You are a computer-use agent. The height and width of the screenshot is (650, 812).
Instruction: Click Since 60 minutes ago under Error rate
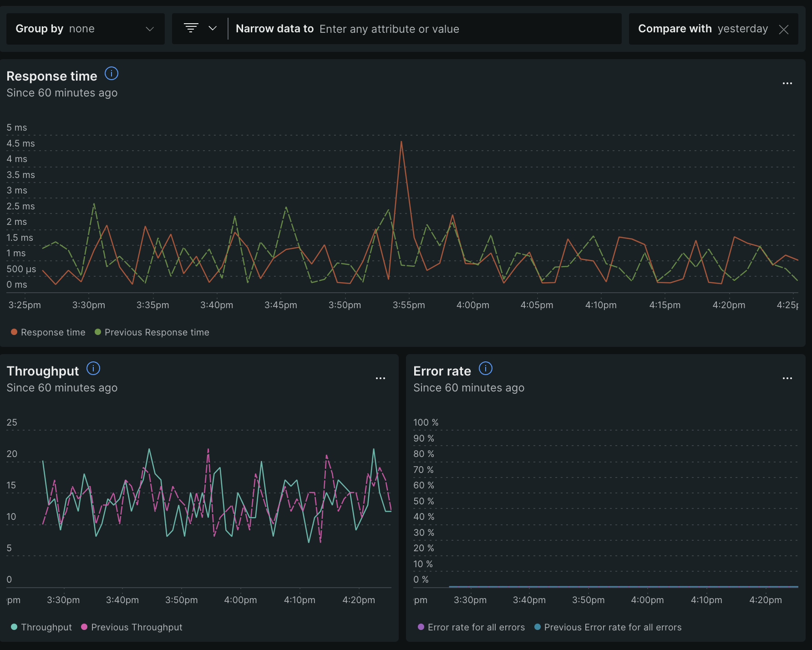click(x=469, y=388)
